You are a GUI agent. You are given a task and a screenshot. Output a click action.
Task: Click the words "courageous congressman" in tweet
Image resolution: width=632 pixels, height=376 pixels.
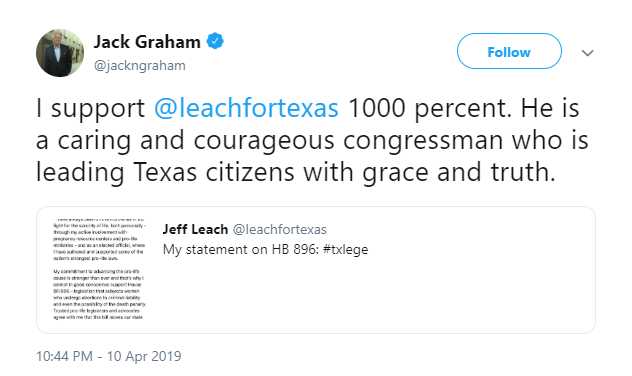coord(349,141)
